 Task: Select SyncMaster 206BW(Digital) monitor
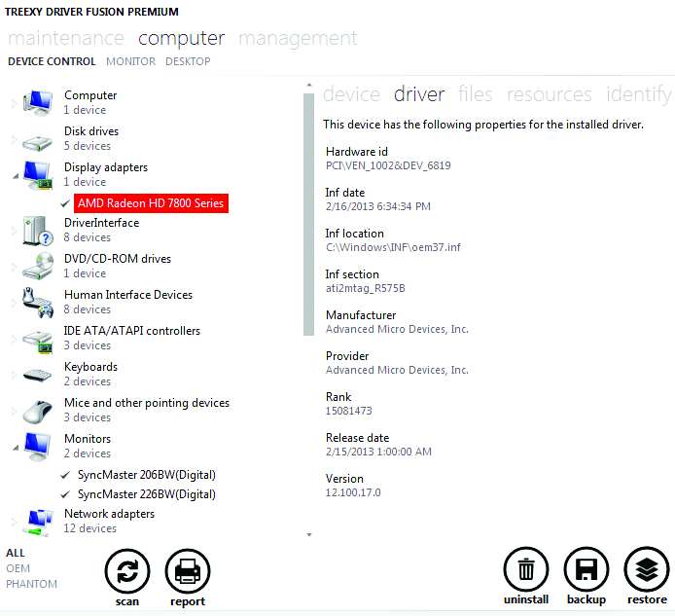pyautogui.click(x=146, y=475)
